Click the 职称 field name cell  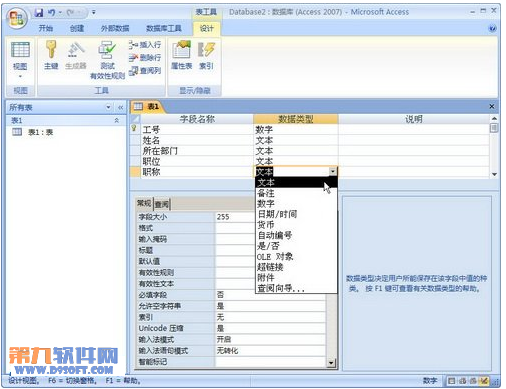point(197,172)
